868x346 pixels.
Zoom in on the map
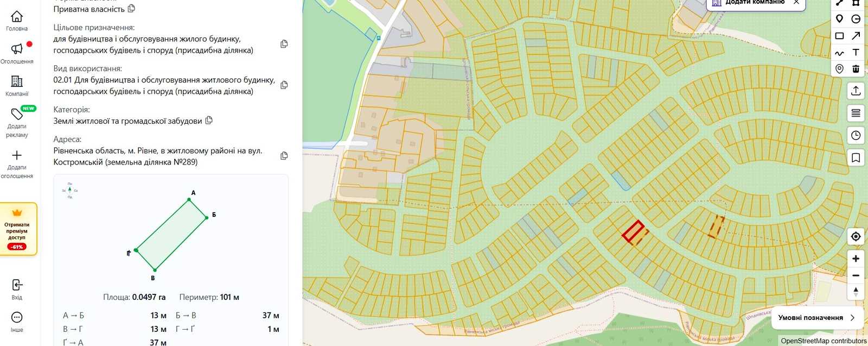[x=856, y=259]
